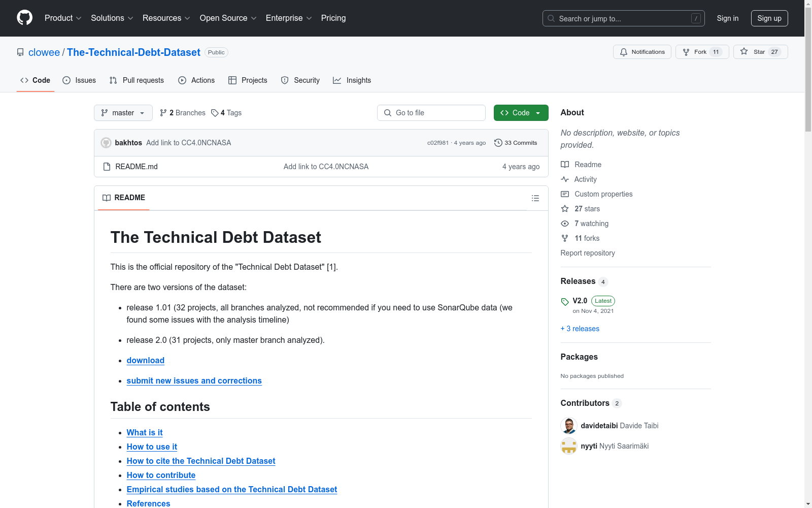The image size is (812, 508).
Task: Open the Product menu dropdown
Action: tap(63, 18)
